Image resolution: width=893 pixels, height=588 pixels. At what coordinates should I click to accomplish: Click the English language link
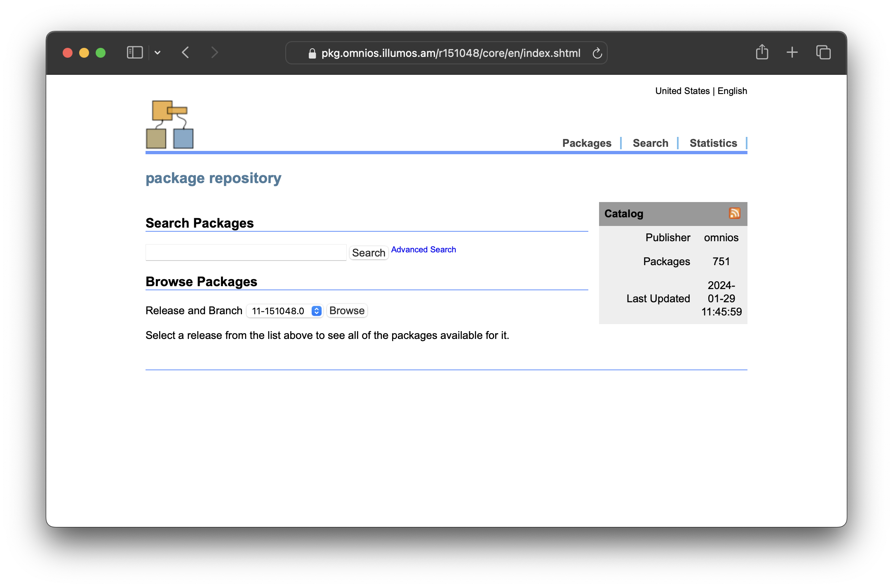732,91
